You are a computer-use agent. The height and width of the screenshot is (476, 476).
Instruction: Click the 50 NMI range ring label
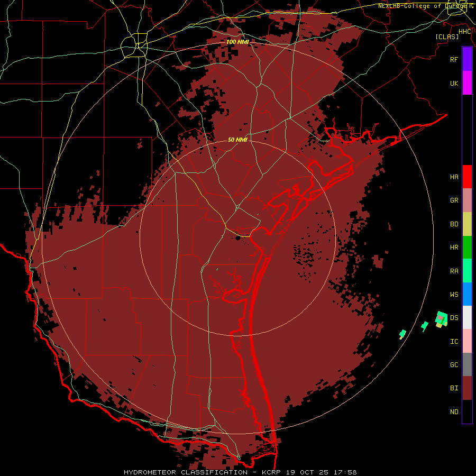point(237,140)
